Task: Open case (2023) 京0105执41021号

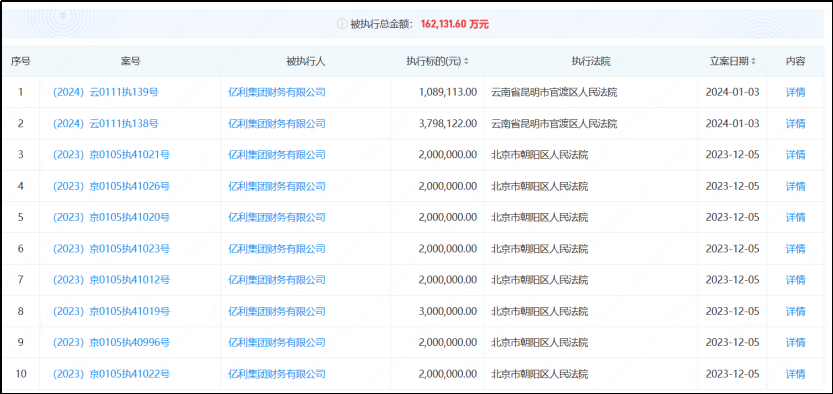Action: tap(112, 155)
